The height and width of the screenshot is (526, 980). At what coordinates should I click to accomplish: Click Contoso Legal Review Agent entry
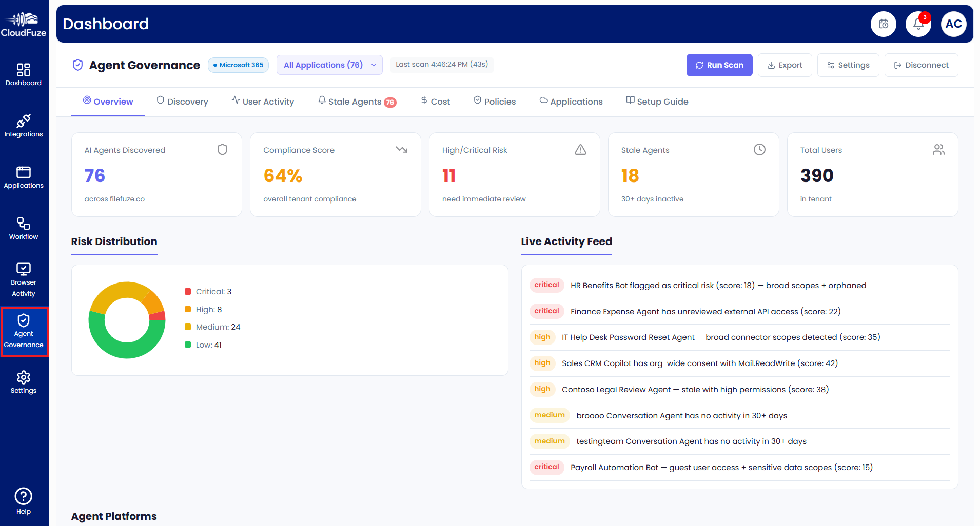tap(739, 390)
